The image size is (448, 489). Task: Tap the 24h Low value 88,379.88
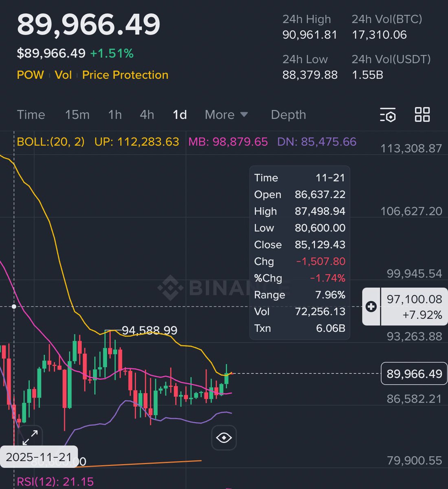pos(310,75)
